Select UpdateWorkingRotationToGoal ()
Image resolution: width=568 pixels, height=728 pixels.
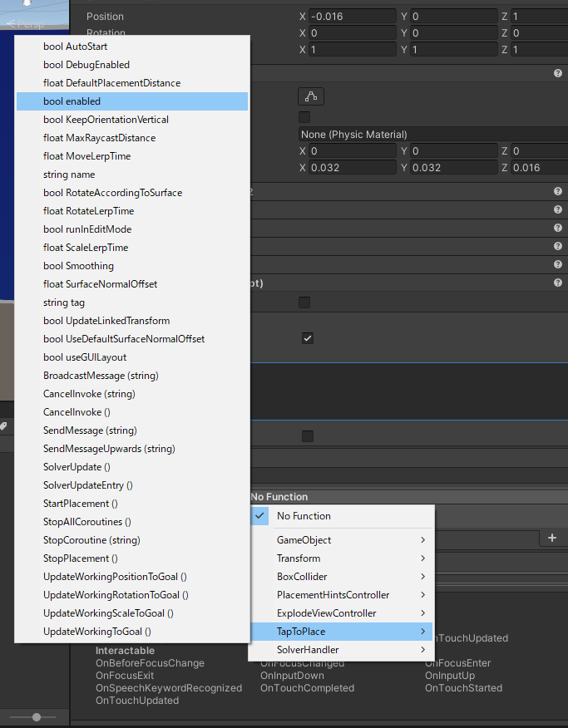click(132, 595)
